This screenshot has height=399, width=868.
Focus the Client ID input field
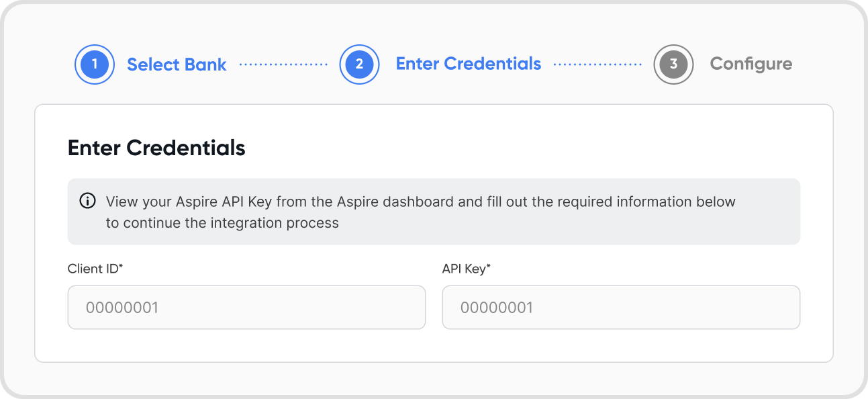[x=246, y=308]
